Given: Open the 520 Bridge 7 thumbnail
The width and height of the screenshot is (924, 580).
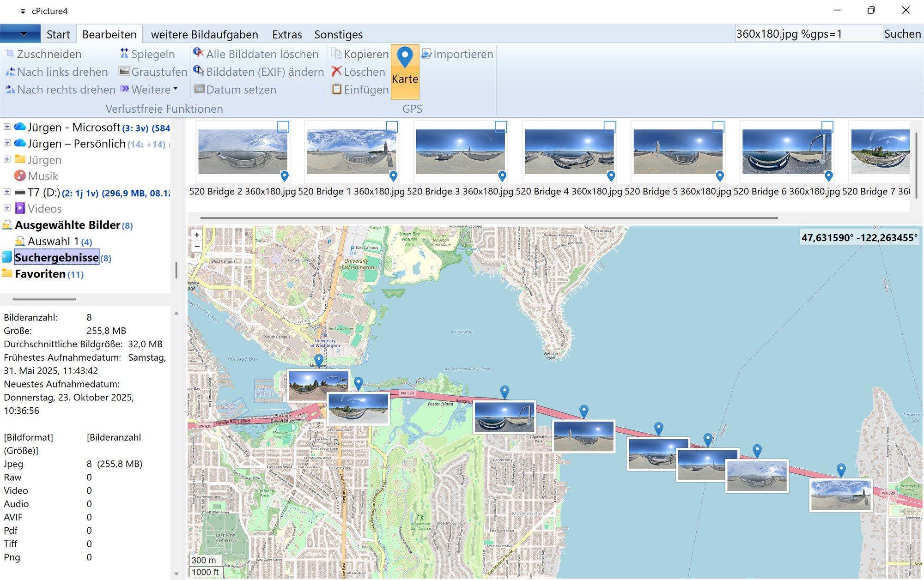Looking at the screenshot, I should click(x=881, y=151).
